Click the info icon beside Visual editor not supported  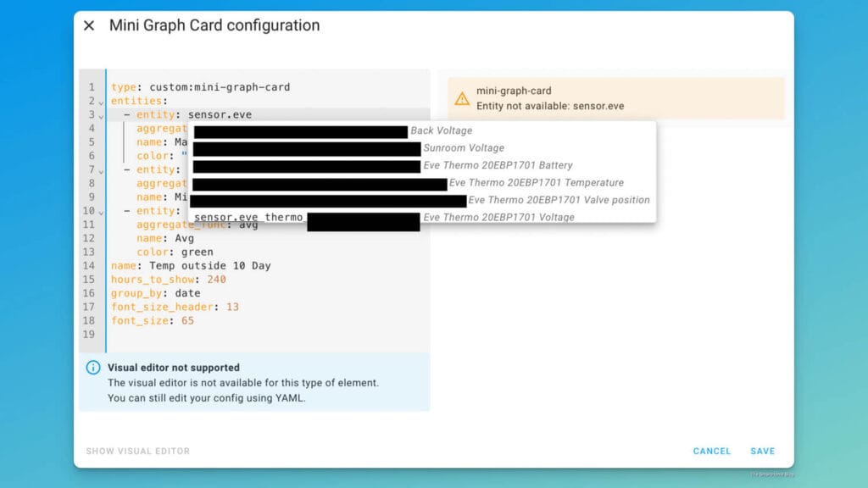pos(94,367)
